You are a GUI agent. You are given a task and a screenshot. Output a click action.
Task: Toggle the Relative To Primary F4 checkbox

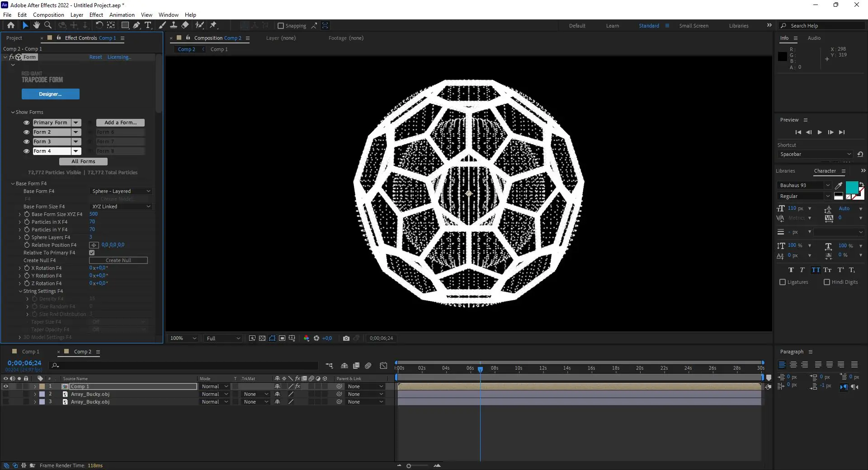[92, 253]
